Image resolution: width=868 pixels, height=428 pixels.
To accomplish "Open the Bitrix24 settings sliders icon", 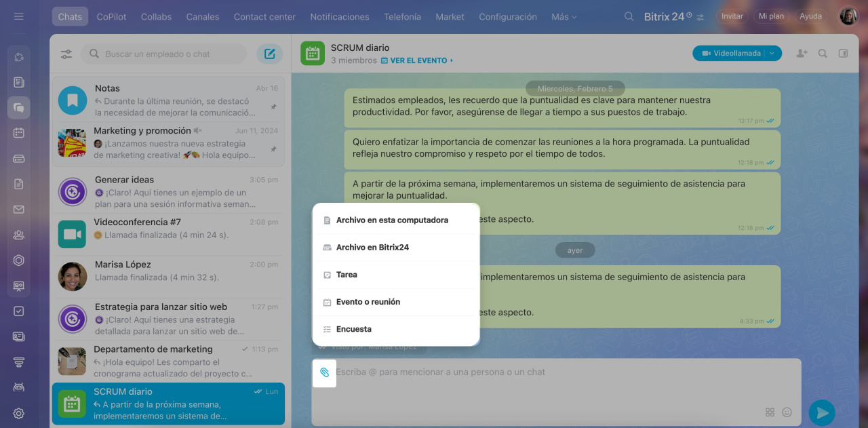I will (x=701, y=16).
